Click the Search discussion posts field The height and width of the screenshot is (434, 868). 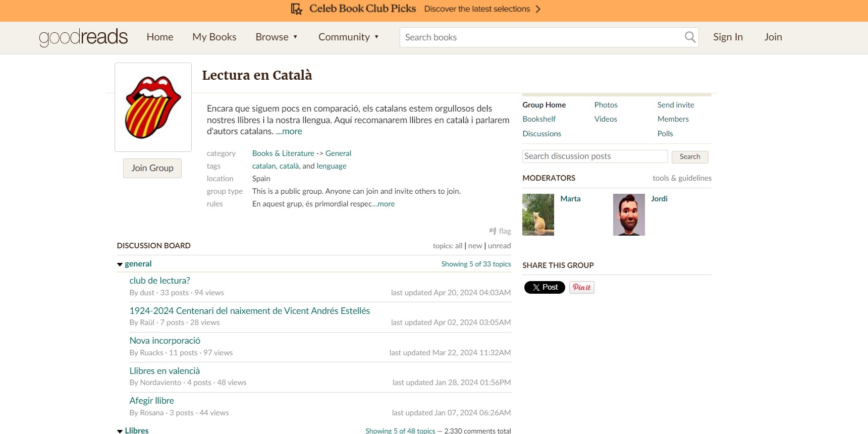[594, 156]
